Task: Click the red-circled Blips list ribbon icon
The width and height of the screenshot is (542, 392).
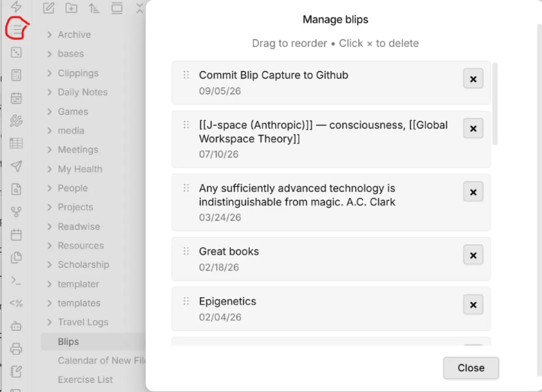Action: point(16,30)
